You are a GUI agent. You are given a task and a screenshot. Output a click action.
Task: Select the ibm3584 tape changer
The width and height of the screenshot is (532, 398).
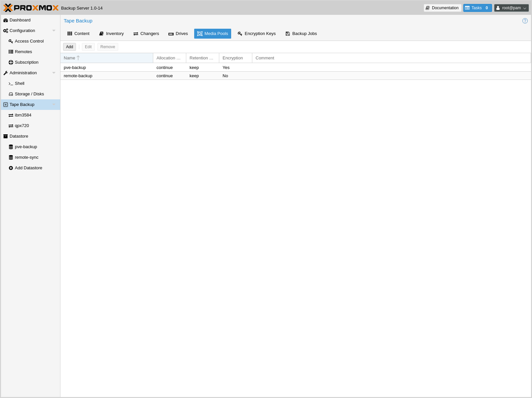coord(23,115)
